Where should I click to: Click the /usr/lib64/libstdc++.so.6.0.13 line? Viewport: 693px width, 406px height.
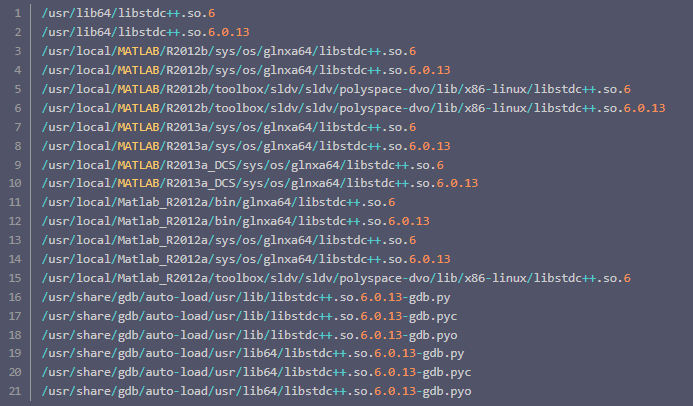coord(145,32)
